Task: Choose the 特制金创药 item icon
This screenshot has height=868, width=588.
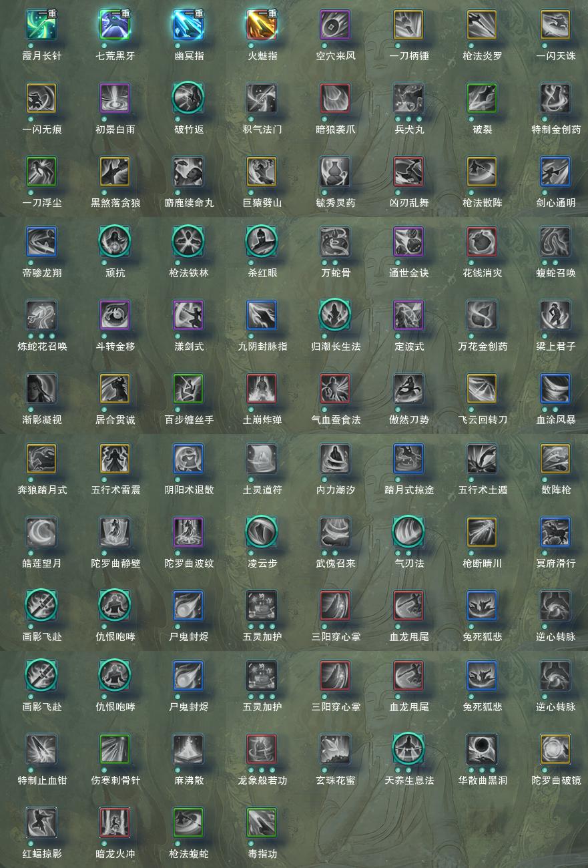Action: (x=555, y=98)
